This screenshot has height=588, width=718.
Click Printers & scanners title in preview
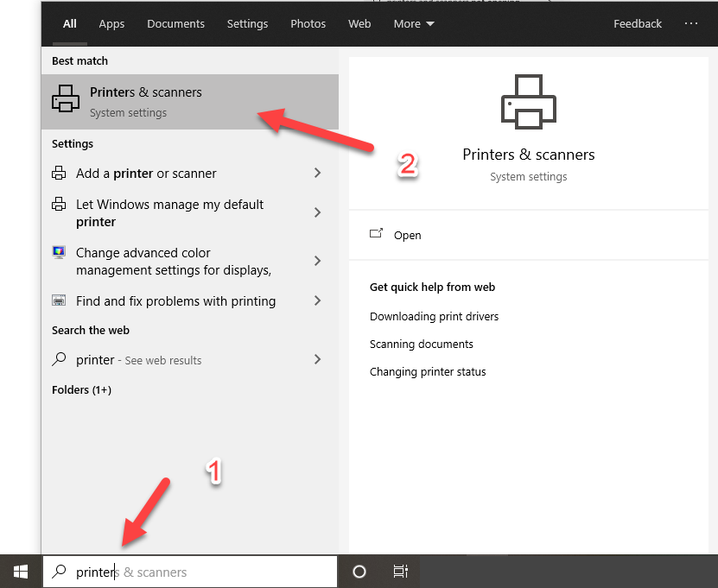[529, 155]
